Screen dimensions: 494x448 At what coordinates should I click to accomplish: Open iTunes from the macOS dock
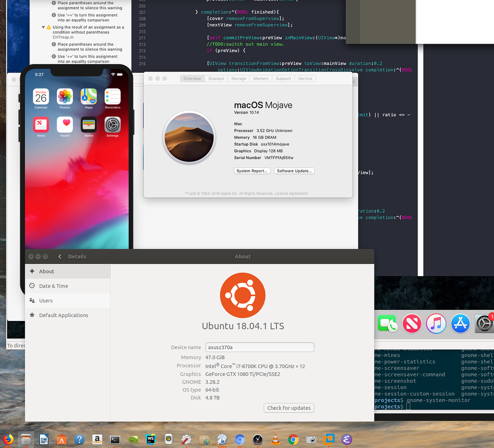(x=436, y=324)
